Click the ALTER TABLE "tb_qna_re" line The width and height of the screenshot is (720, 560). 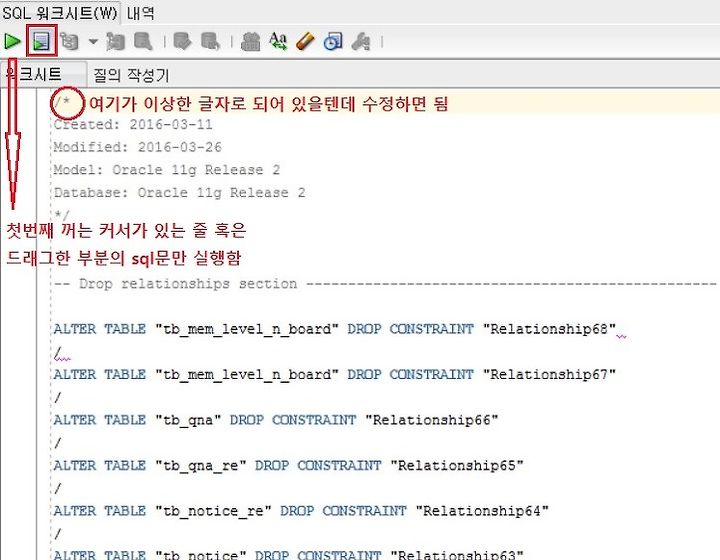coord(288,465)
